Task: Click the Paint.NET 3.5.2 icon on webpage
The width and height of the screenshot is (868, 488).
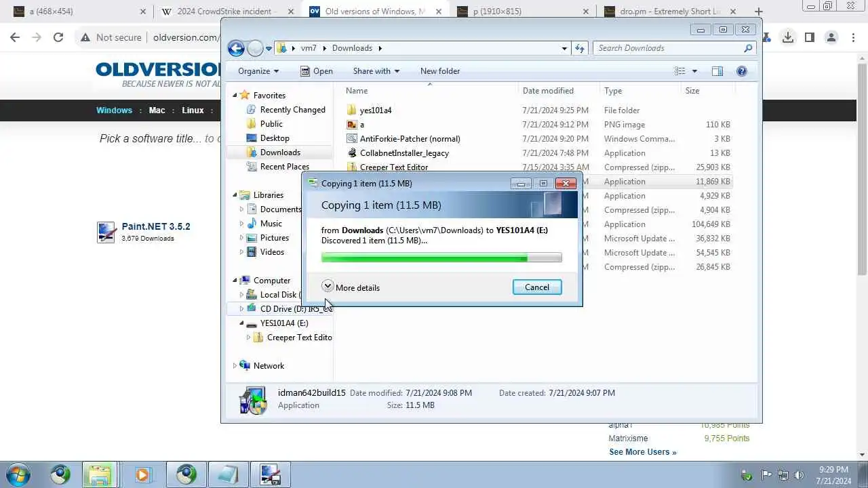Action: 106,232
